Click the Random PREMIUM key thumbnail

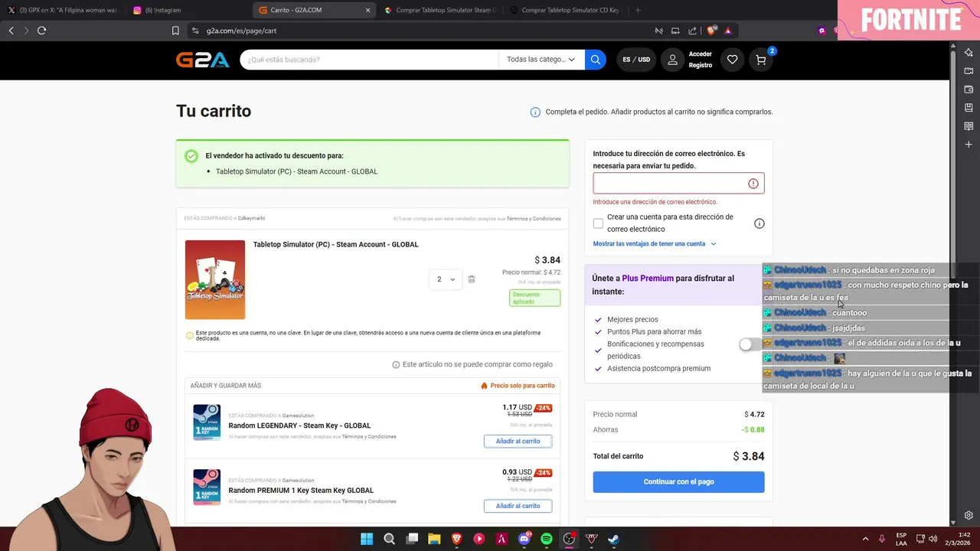click(207, 487)
